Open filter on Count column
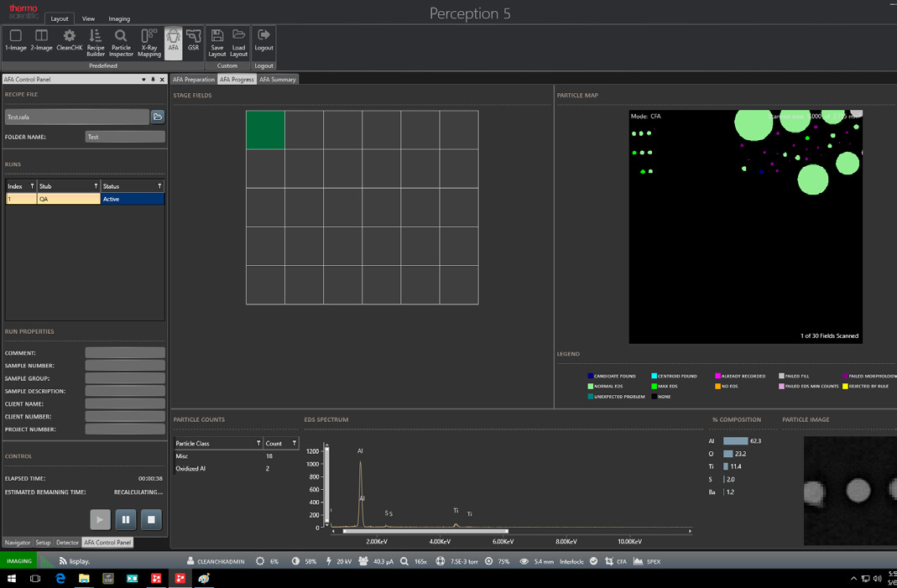The image size is (897, 588). tap(295, 443)
